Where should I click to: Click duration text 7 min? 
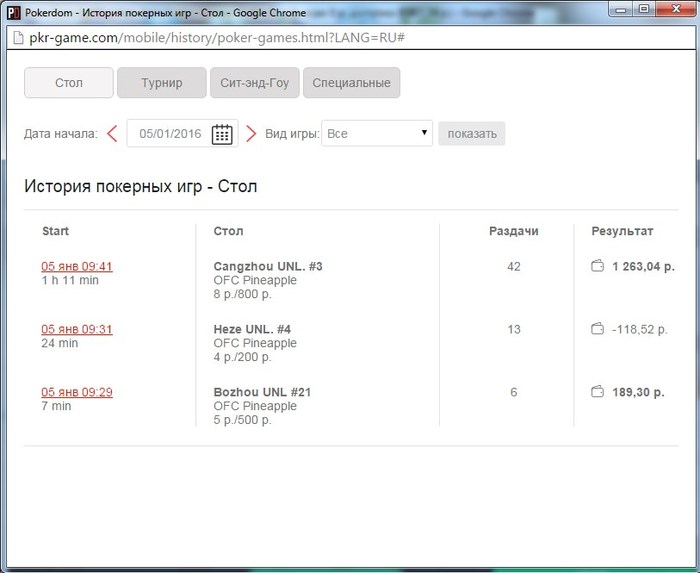[x=56, y=406]
